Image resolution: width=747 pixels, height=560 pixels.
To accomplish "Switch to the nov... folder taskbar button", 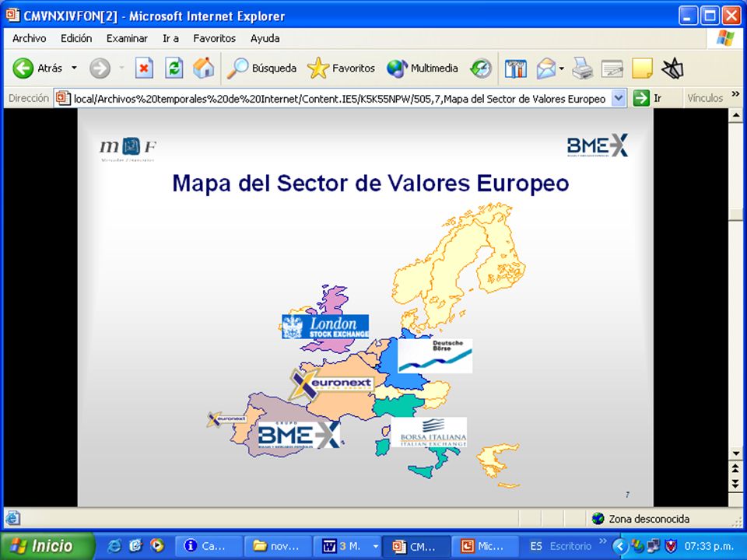I will [278, 546].
